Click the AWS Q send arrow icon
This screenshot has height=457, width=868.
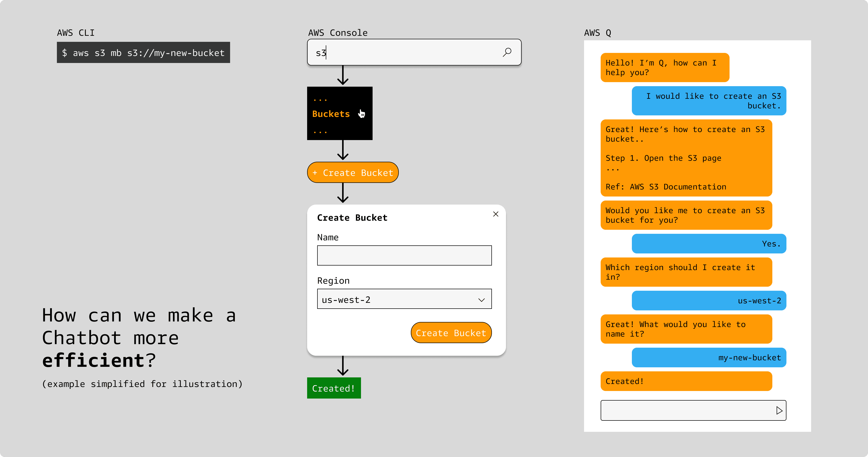tap(779, 410)
